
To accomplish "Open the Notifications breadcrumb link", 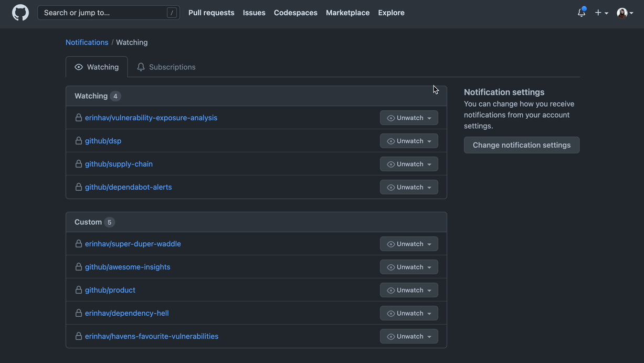I will pos(87,42).
